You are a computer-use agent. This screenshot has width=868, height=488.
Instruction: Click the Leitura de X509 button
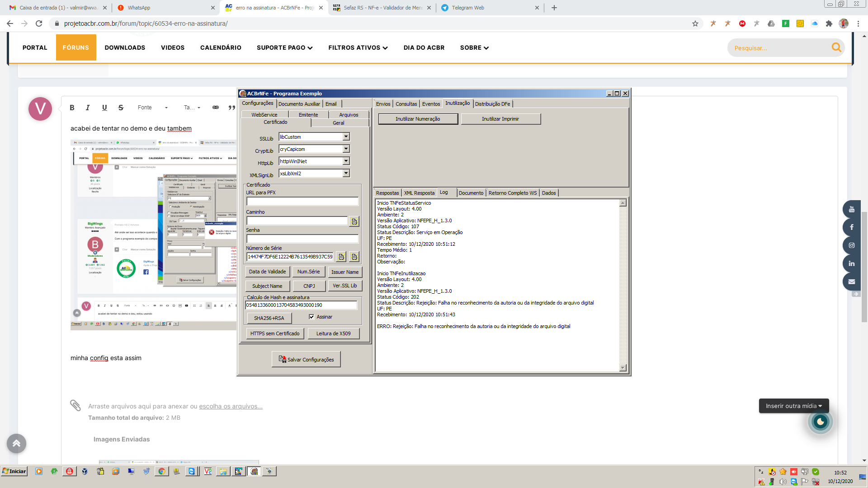coord(334,333)
